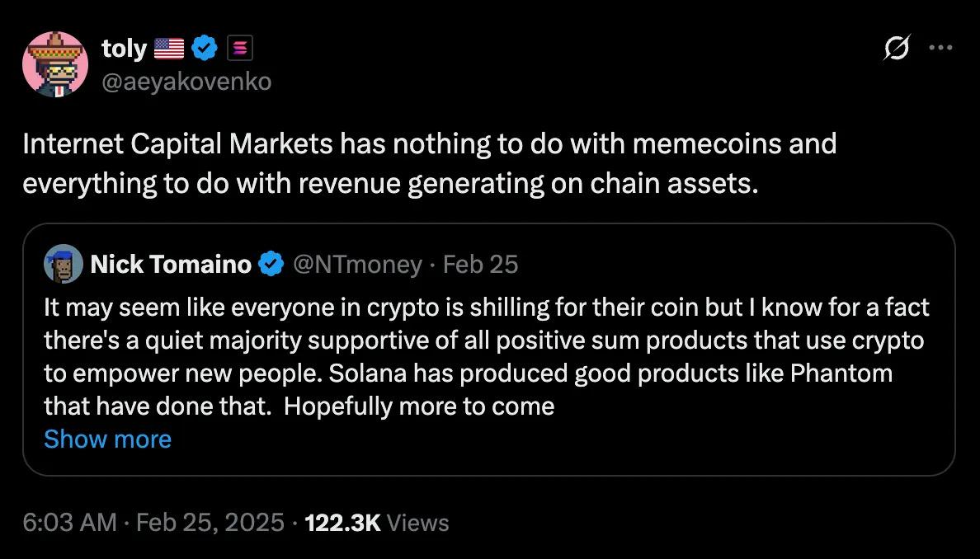Click the @NTmoney handle
980x559 pixels.
pyautogui.click(x=358, y=264)
